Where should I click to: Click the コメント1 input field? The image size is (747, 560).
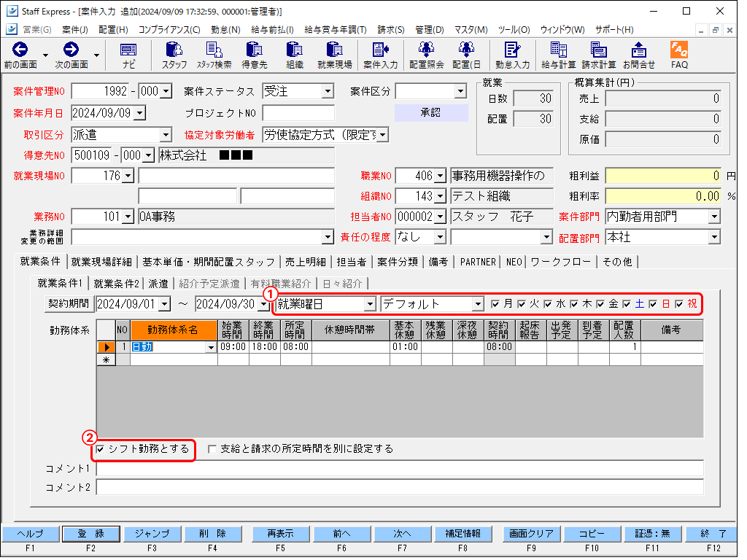pyautogui.click(x=400, y=468)
